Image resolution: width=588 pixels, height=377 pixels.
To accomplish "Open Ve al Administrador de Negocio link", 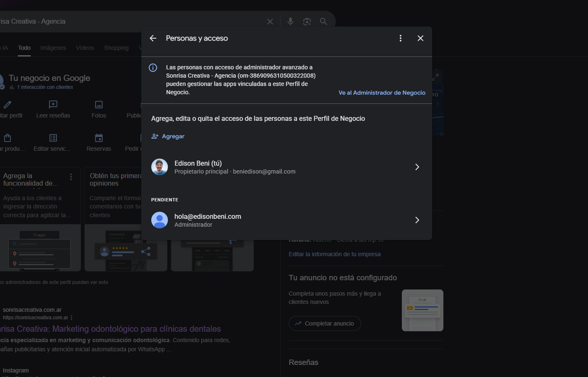I will (382, 93).
